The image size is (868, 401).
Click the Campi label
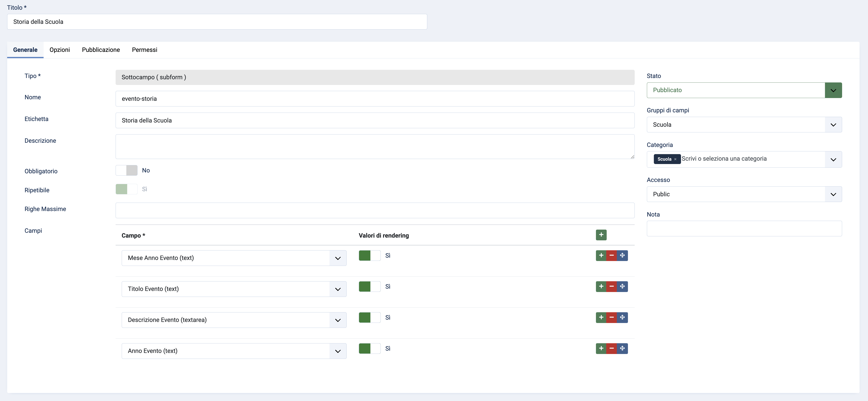33,231
